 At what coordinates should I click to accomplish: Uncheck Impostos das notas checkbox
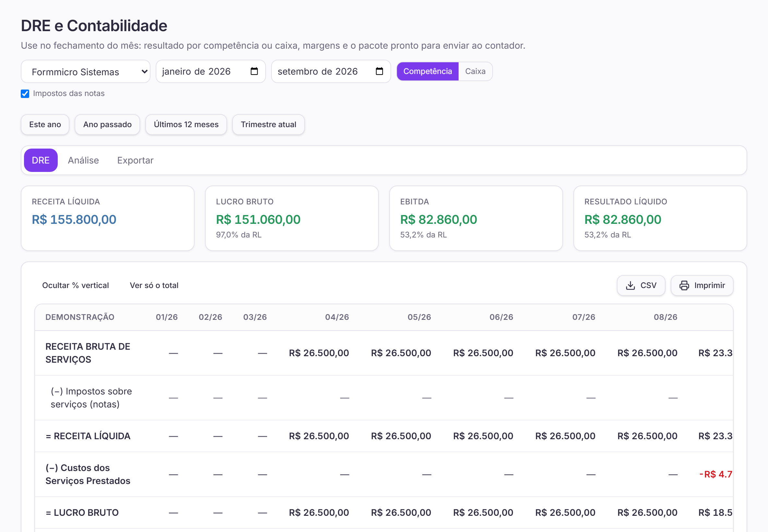pos(25,94)
